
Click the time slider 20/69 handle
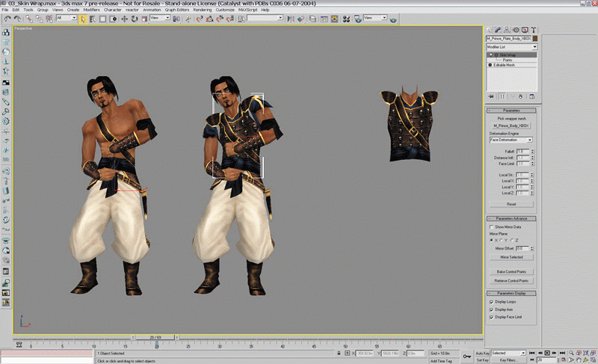click(x=155, y=337)
